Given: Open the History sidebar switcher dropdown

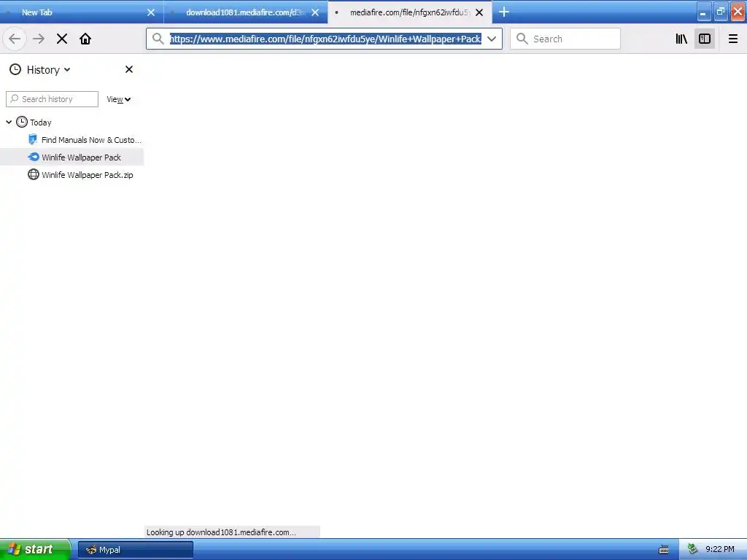Looking at the screenshot, I should [x=48, y=70].
